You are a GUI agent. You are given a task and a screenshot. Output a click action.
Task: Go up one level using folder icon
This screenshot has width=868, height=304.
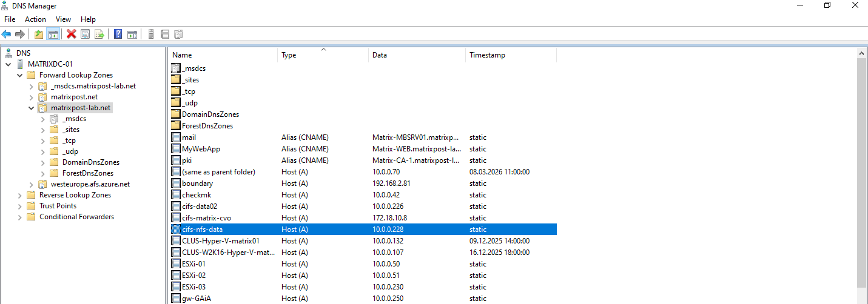pos(39,34)
